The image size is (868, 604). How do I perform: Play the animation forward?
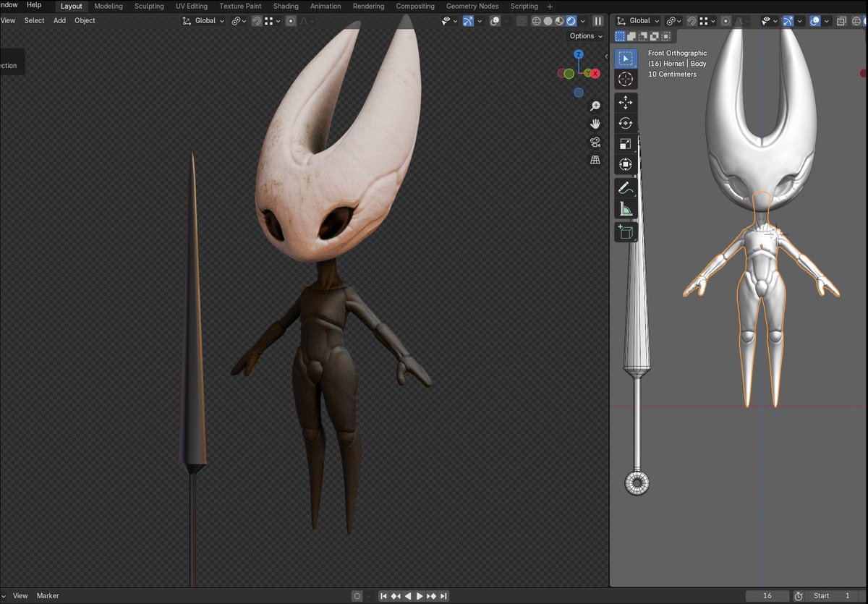420,596
